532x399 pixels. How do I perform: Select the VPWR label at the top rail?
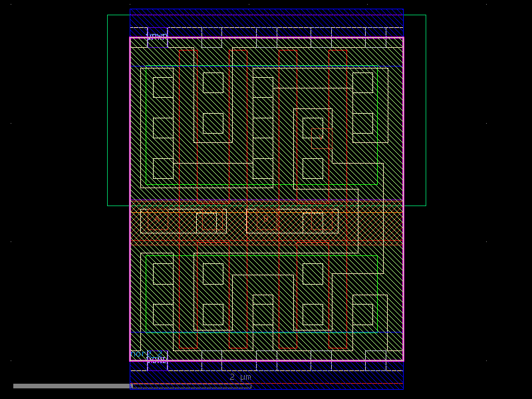point(157,35)
